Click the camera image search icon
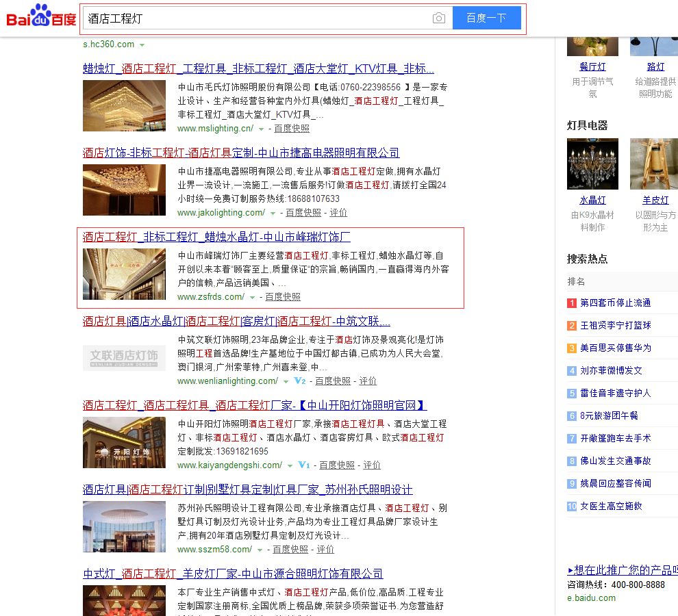The height and width of the screenshot is (616, 678). (x=439, y=18)
